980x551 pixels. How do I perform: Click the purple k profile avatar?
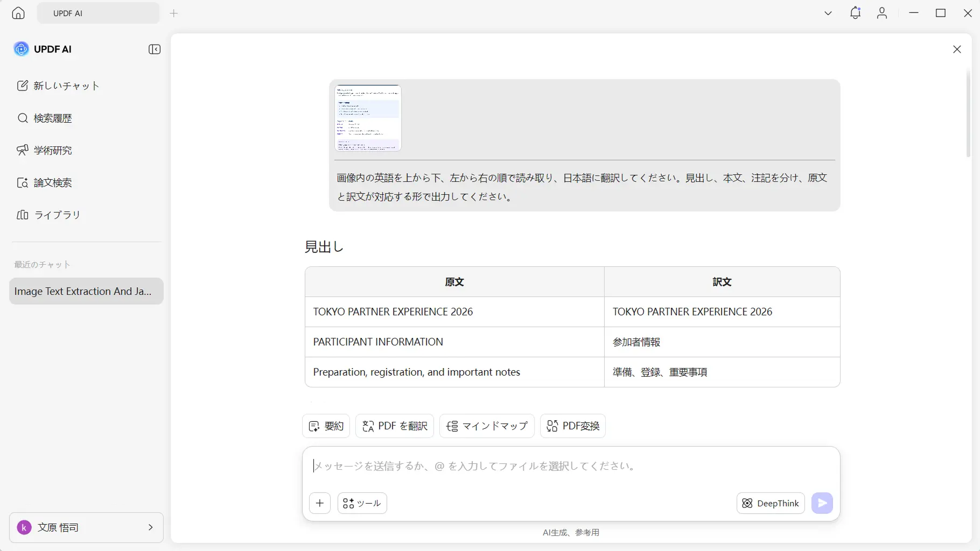(24, 527)
